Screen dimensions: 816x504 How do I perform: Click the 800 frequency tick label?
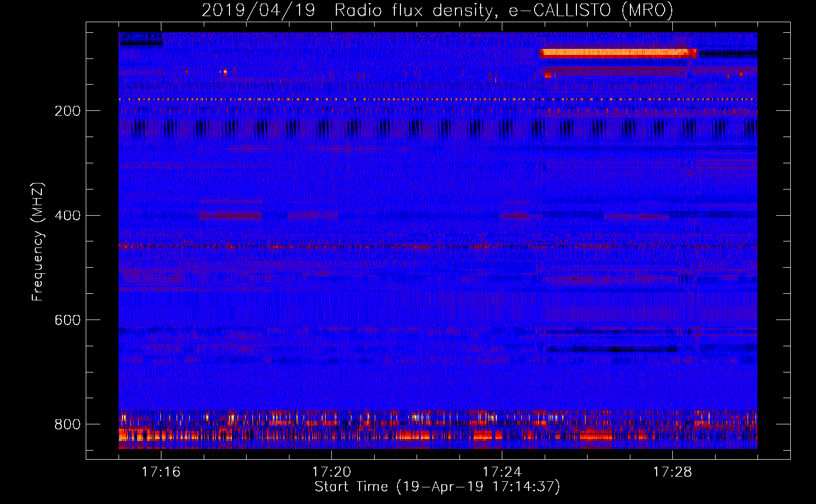(x=68, y=425)
